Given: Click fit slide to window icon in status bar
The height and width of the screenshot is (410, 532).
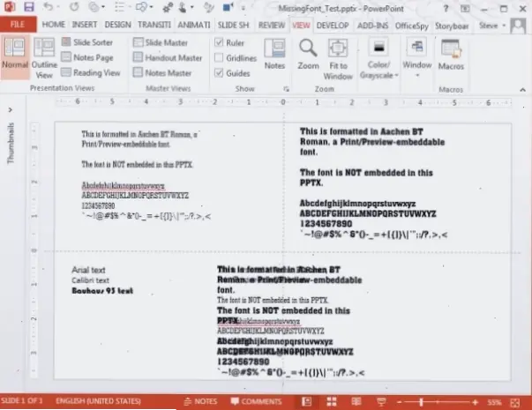Looking at the screenshot, I should coord(515,403).
